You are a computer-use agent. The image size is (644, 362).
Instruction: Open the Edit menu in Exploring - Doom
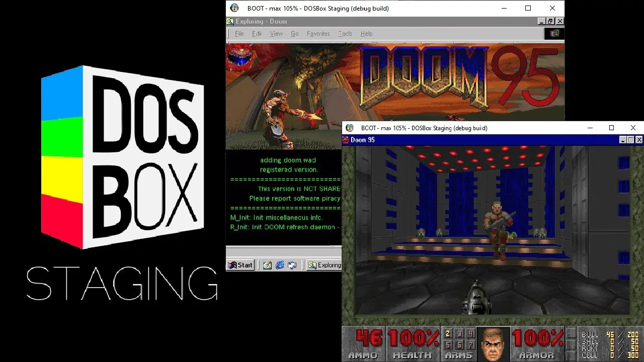(x=257, y=34)
